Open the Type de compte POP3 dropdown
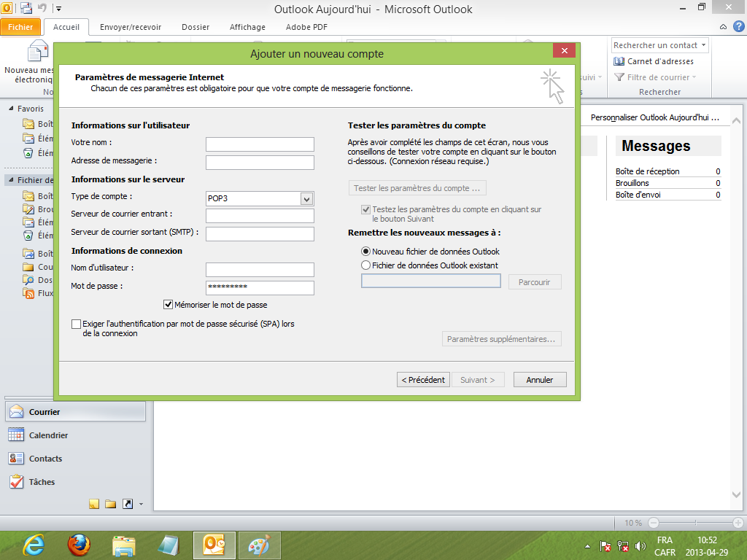Screen dimensions: 747x560 coord(307,198)
